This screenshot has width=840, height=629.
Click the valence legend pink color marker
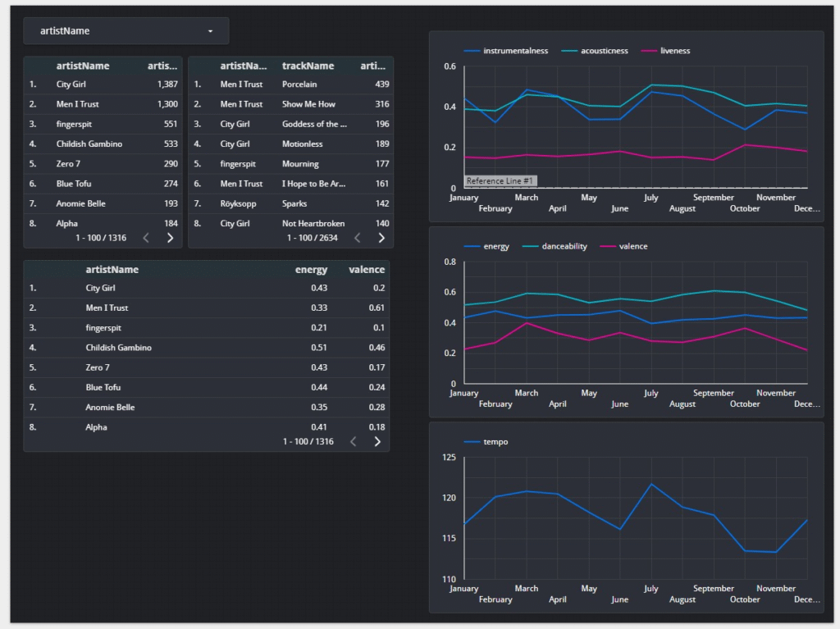click(607, 246)
